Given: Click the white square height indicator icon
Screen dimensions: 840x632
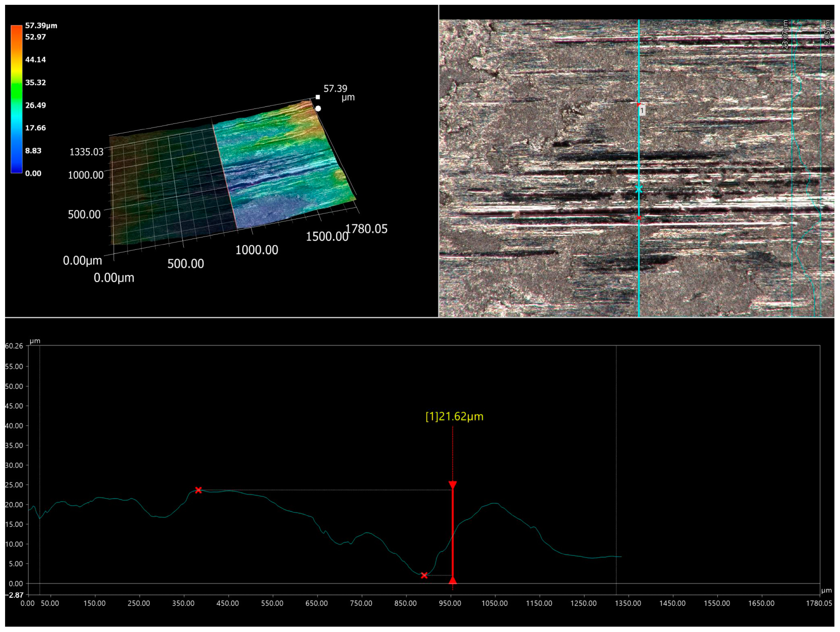Looking at the screenshot, I should coord(318,97).
